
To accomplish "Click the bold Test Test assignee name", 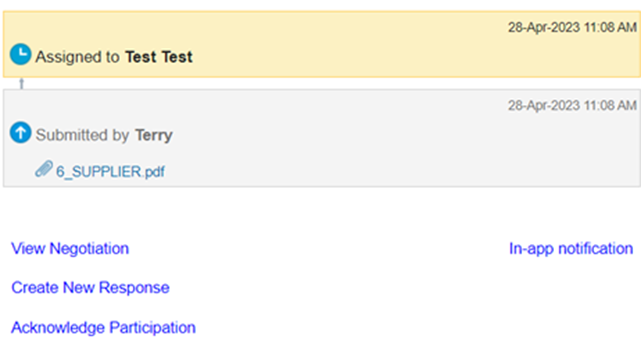I will 159,57.
